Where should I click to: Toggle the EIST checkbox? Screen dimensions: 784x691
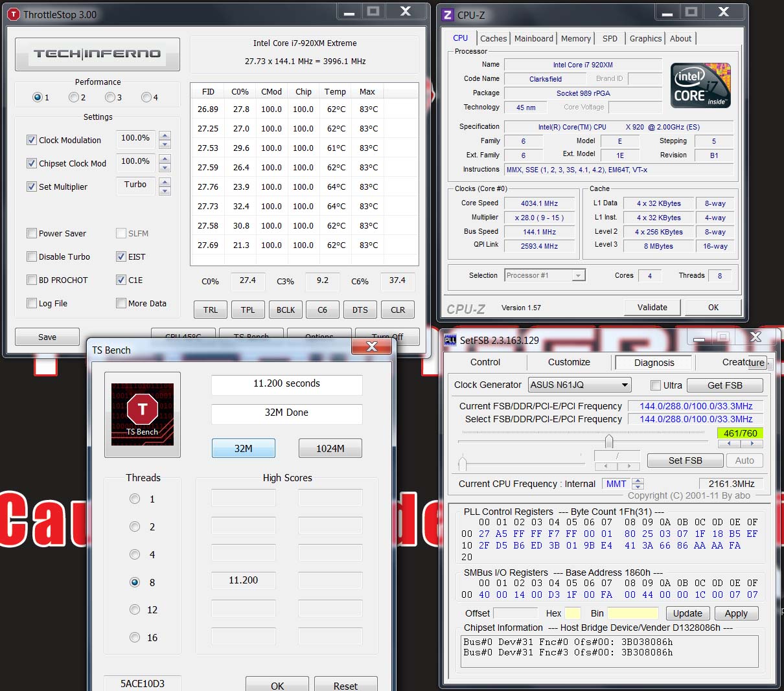coord(121,256)
